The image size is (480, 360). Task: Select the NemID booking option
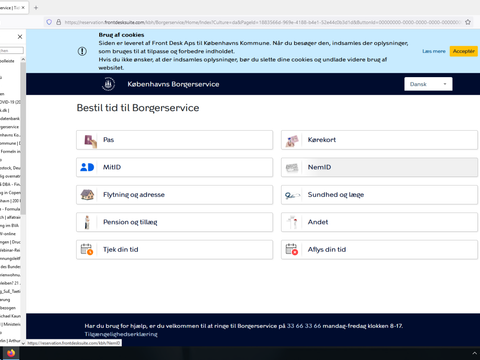pyautogui.click(x=379, y=167)
